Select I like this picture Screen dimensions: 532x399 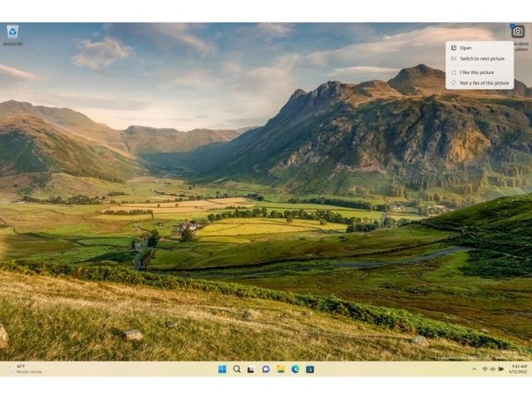coord(476,72)
